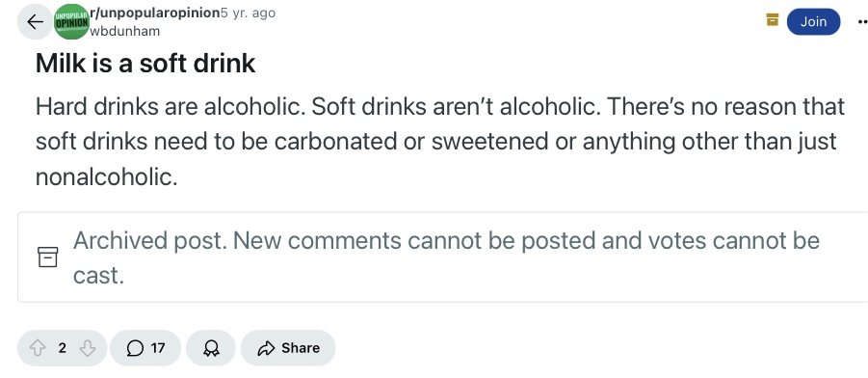Click the archived post notice text

[446, 257]
